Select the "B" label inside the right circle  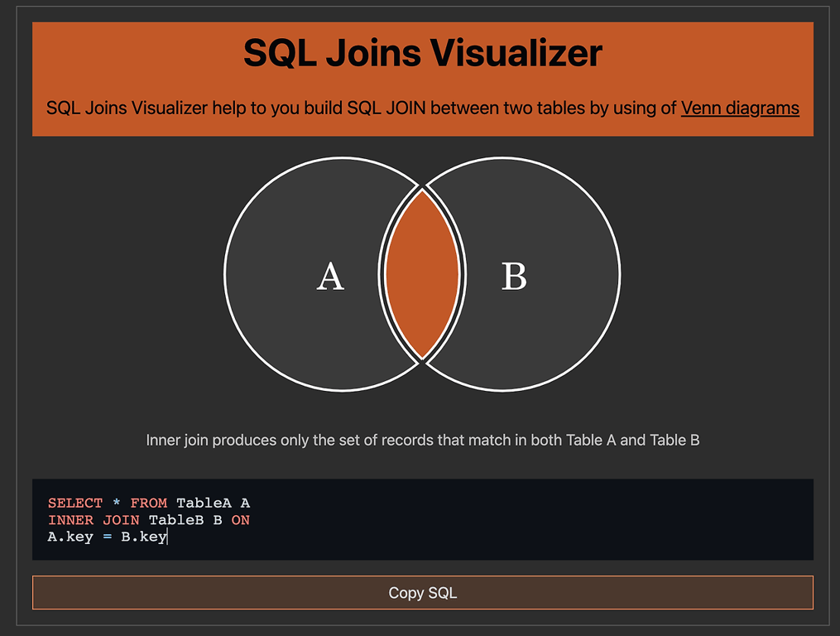[x=515, y=277]
